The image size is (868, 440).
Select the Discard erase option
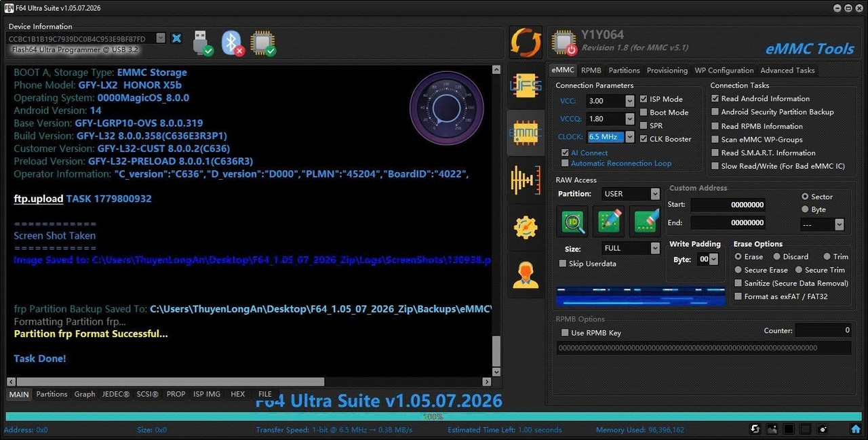pos(777,257)
